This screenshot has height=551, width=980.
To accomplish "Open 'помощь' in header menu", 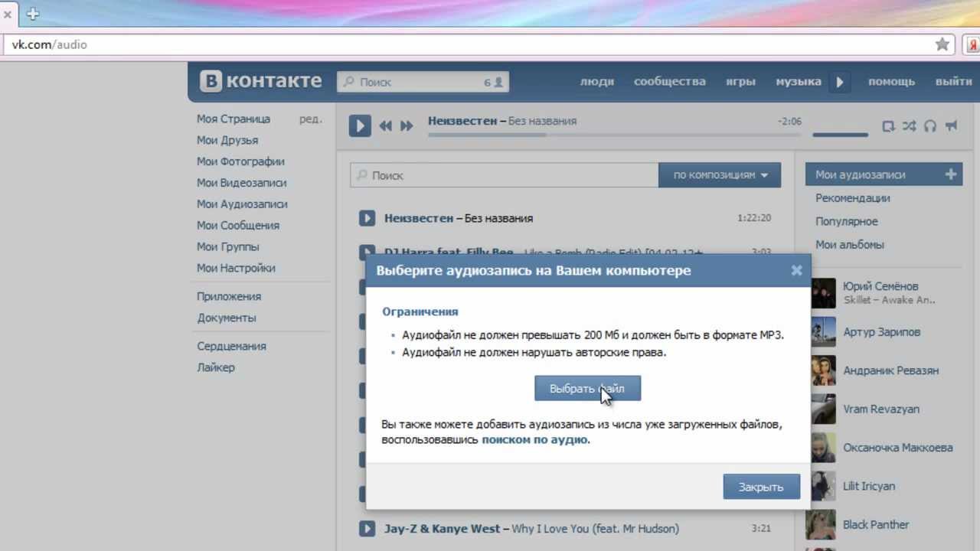I will (891, 82).
